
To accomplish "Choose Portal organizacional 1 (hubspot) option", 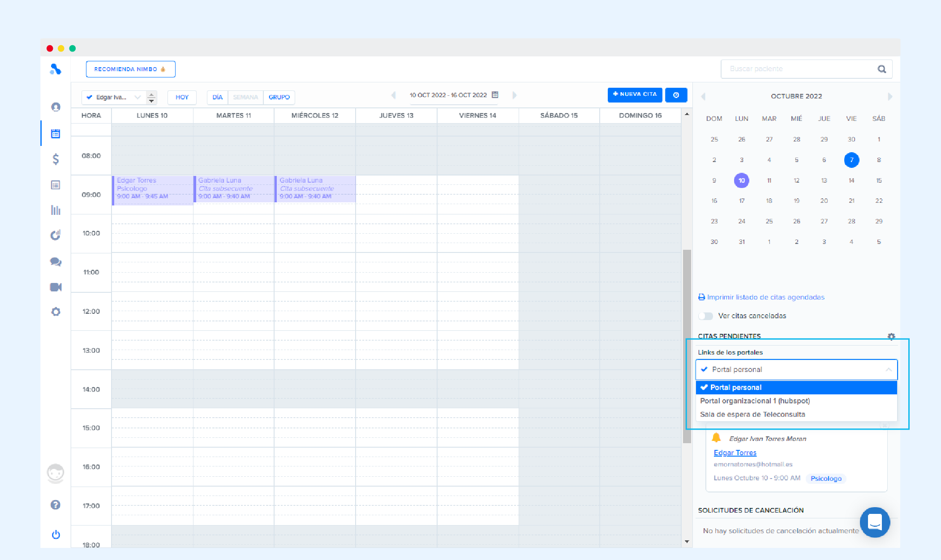I will (x=755, y=401).
